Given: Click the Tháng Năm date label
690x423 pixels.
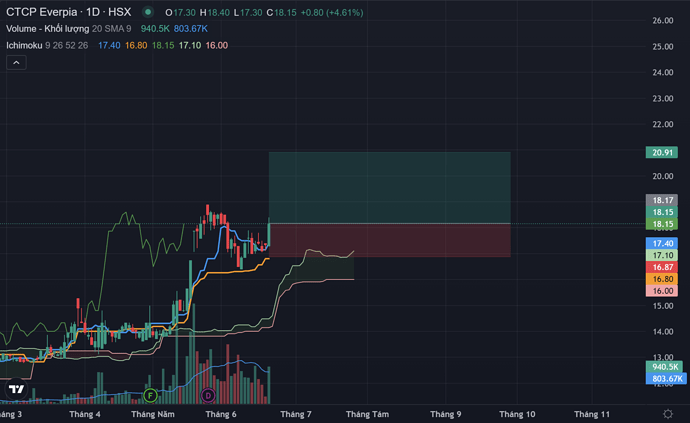Looking at the screenshot, I should click(153, 414).
